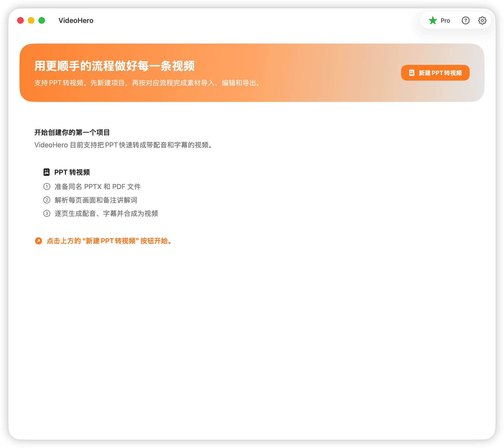Click the heading 开始创建你的第一个项目
Viewport: 504px width, 448px height.
pos(72,132)
